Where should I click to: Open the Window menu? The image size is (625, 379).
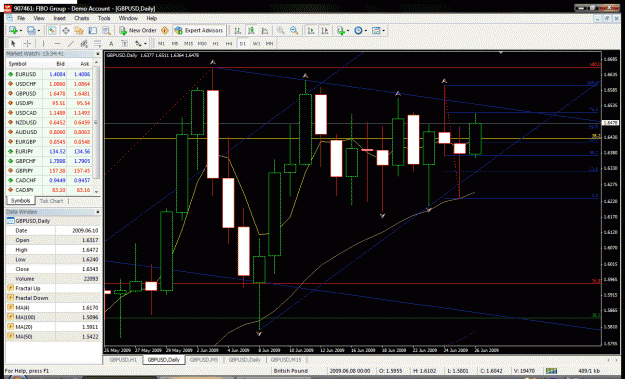[x=128, y=18]
